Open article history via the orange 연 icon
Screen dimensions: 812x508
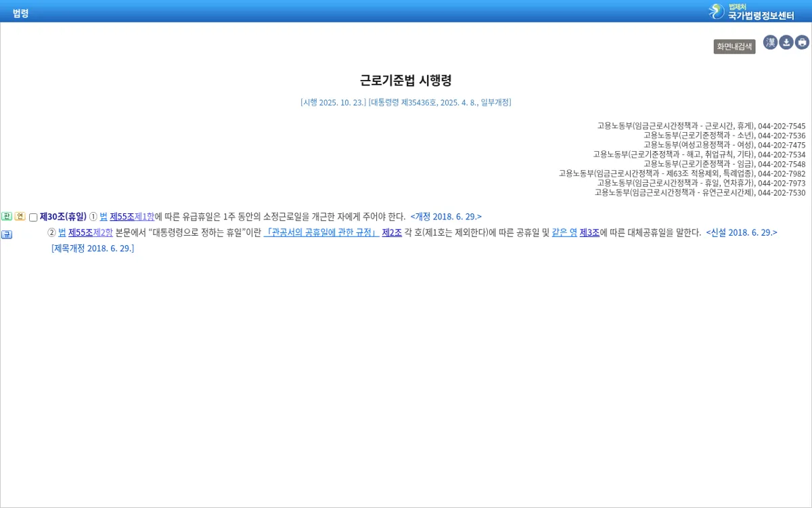click(20, 217)
